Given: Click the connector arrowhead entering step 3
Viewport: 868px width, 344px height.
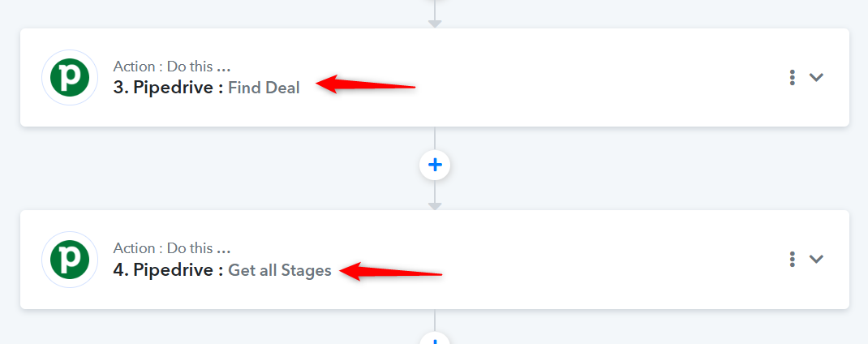Looking at the screenshot, I should [x=435, y=24].
